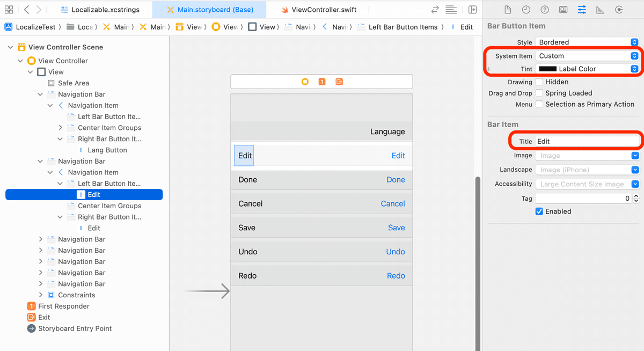Select the Lang Button outline item

click(103, 150)
